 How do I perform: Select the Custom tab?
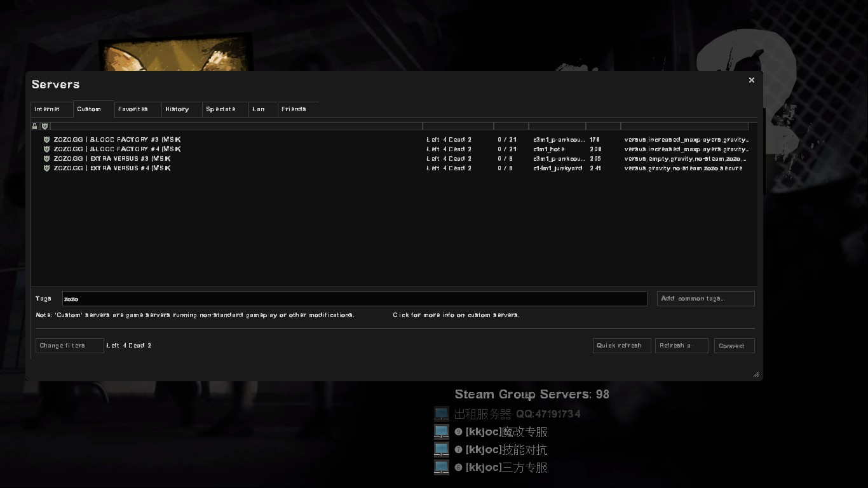pyautogui.click(x=93, y=109)
